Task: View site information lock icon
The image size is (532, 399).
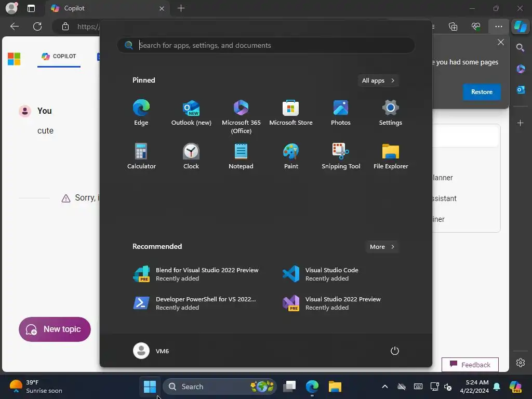Action: 65,26
